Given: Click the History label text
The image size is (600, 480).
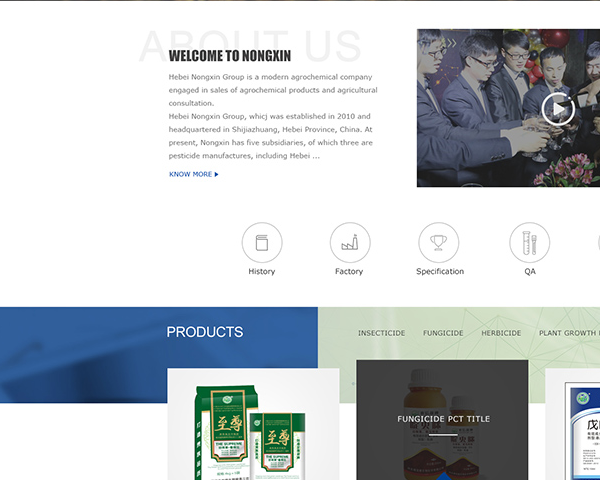Looking at the screenshot, I should 262,271.
